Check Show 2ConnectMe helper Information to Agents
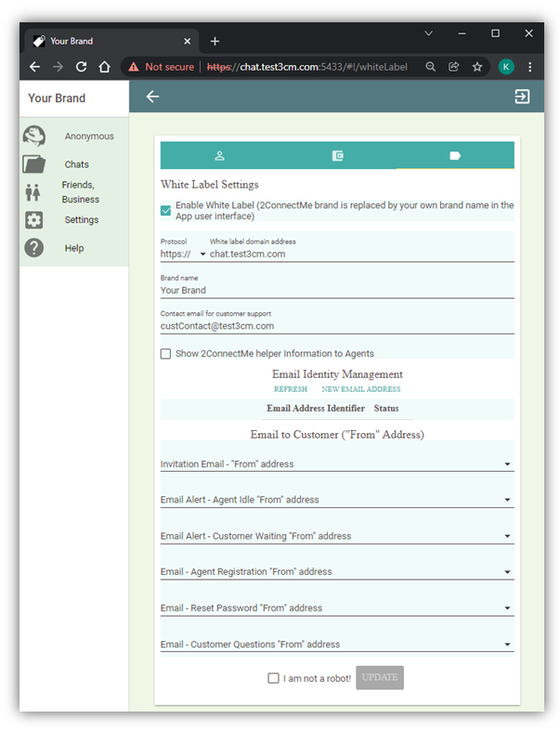 tap(165, 354)
